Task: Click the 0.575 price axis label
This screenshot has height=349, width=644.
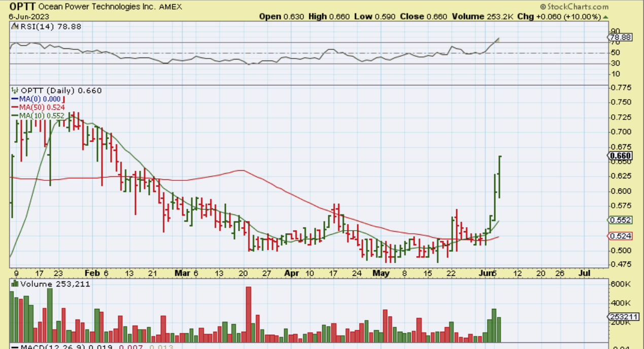Action: coord(622,206)
